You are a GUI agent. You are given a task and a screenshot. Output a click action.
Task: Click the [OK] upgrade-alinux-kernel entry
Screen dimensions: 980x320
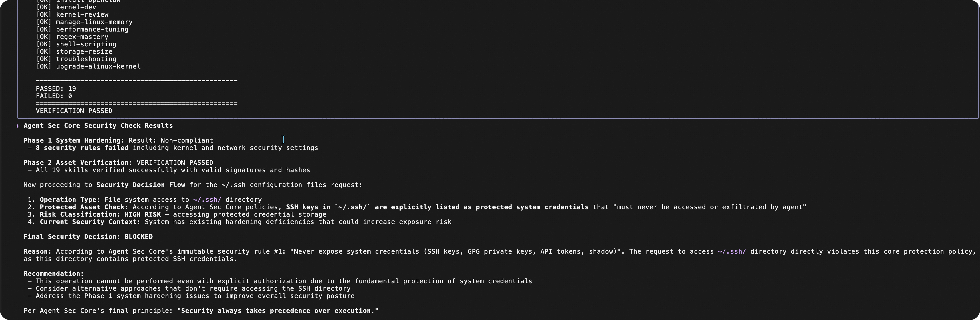88,67
